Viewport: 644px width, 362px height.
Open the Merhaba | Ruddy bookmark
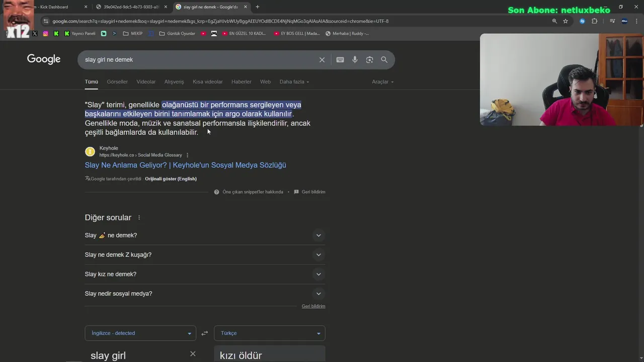pyautogui.click(x=347, y=34)
